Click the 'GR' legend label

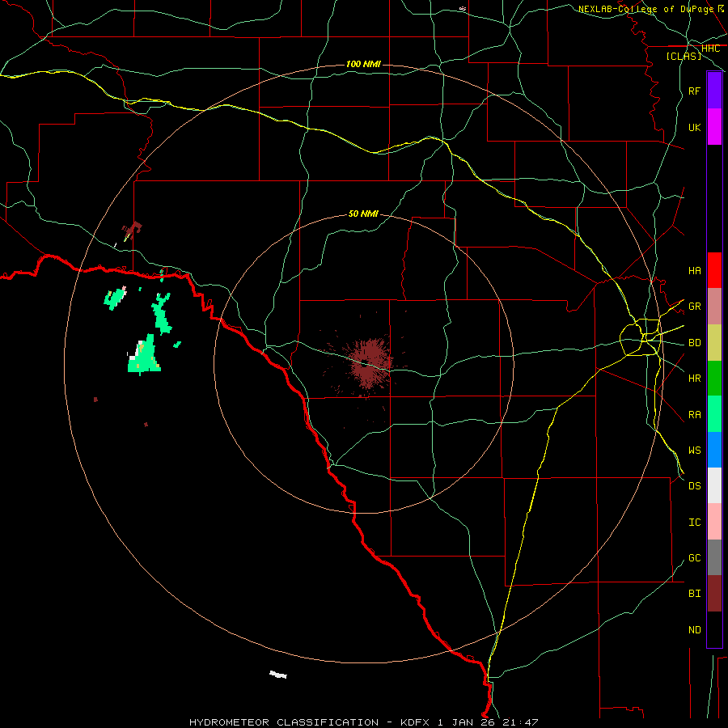tap(694, 307)
